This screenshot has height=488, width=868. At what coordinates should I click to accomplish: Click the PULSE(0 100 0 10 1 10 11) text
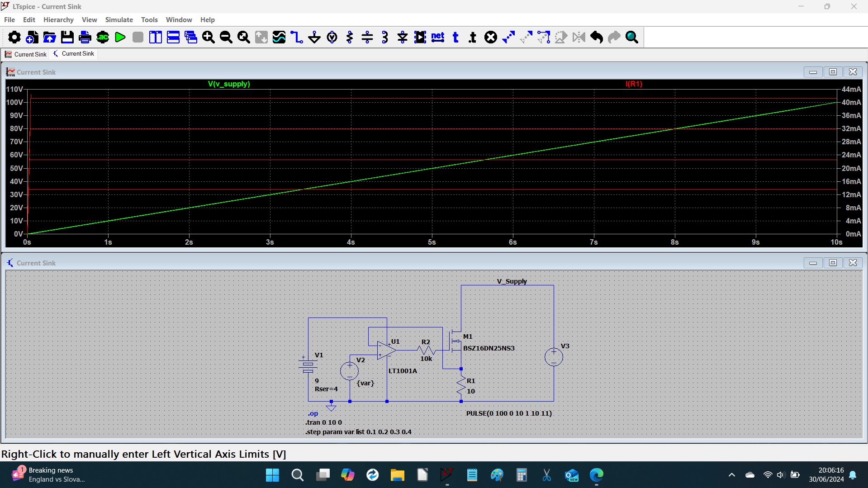coord(509,413)
